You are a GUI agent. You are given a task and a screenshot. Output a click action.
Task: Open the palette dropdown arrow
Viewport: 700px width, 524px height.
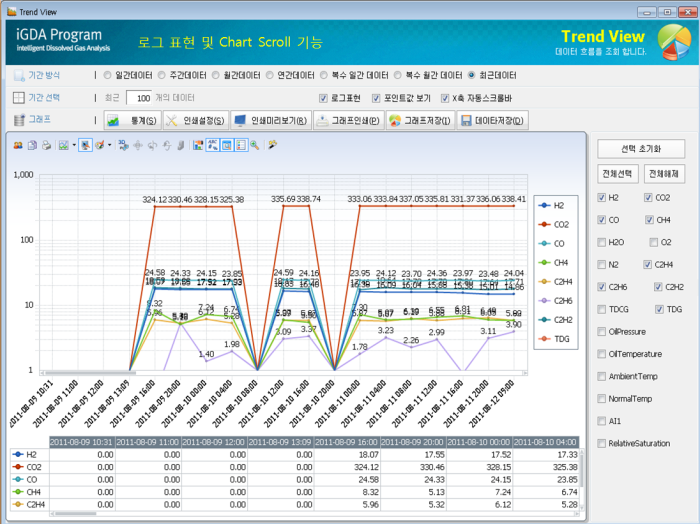tap(109, 145)
